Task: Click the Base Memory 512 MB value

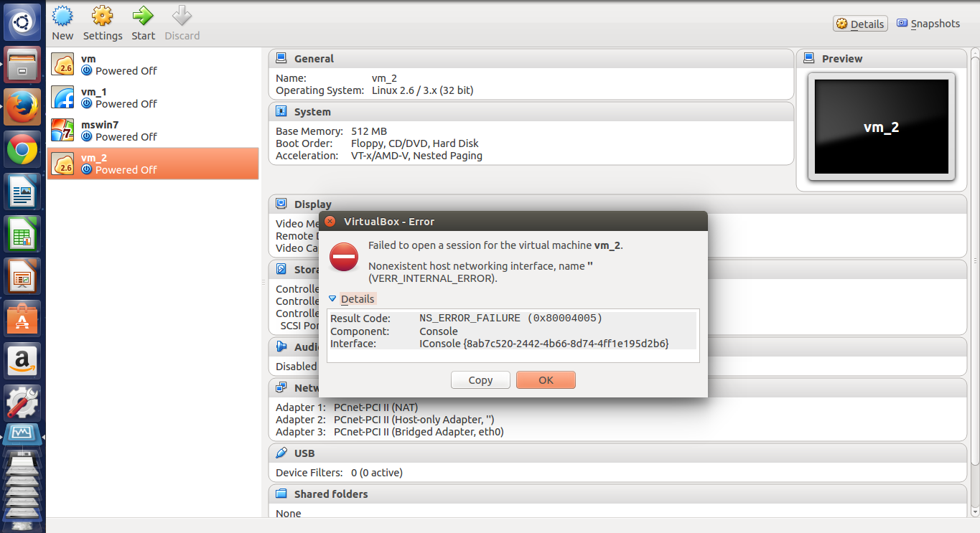Action: coord(369,131)
